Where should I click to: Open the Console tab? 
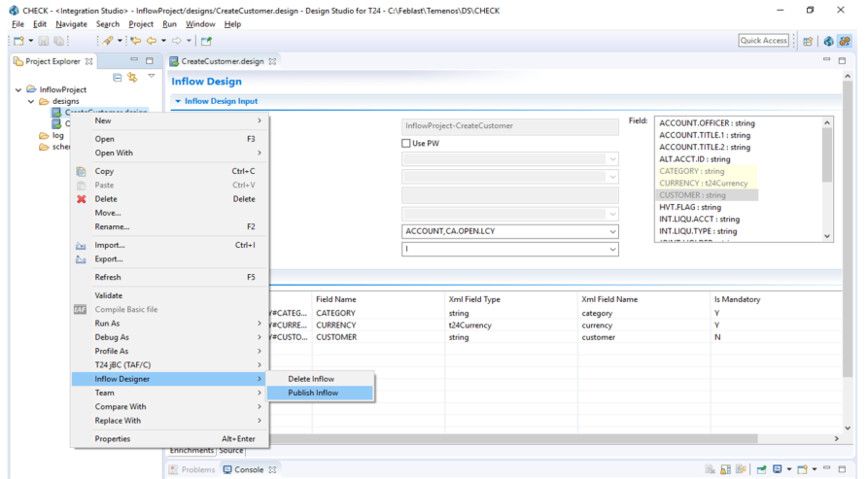[249, 469]
